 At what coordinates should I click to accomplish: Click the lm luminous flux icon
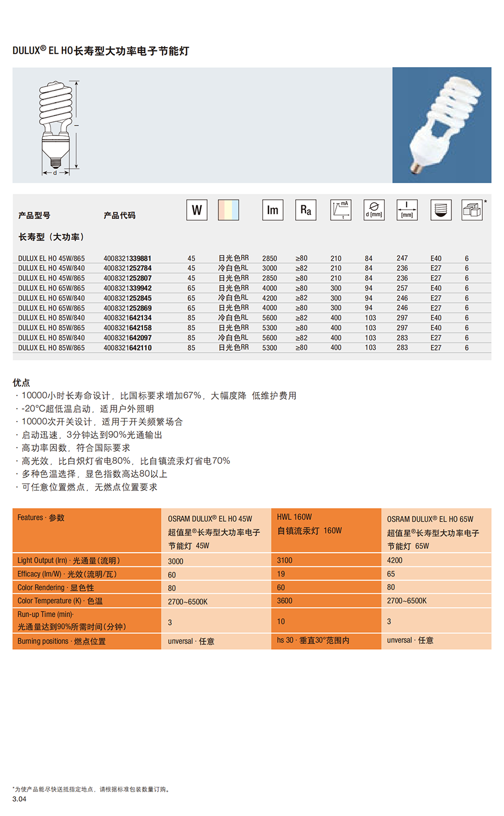pos(273,210)
